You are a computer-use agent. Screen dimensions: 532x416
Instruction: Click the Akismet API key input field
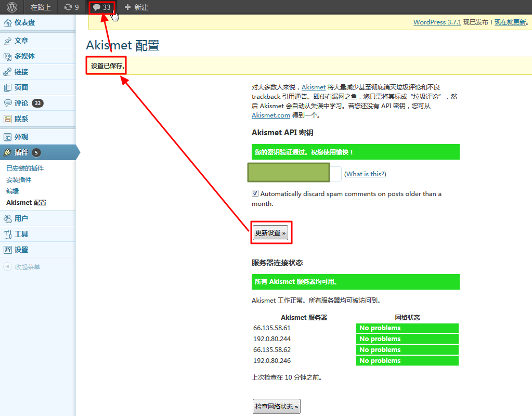[x=295, y=173]
